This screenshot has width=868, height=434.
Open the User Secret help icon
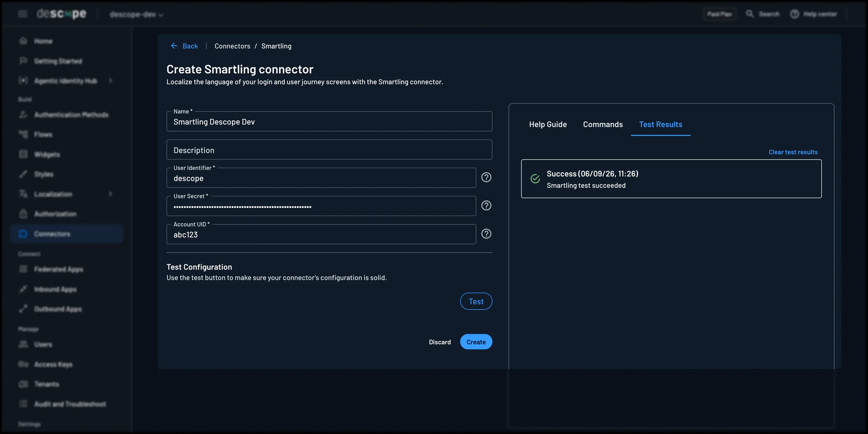pos(486,206)
